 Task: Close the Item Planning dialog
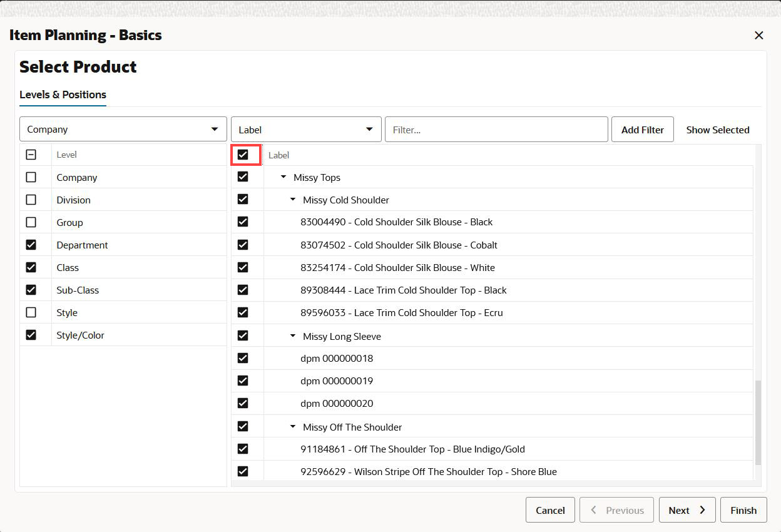point(759,36)
